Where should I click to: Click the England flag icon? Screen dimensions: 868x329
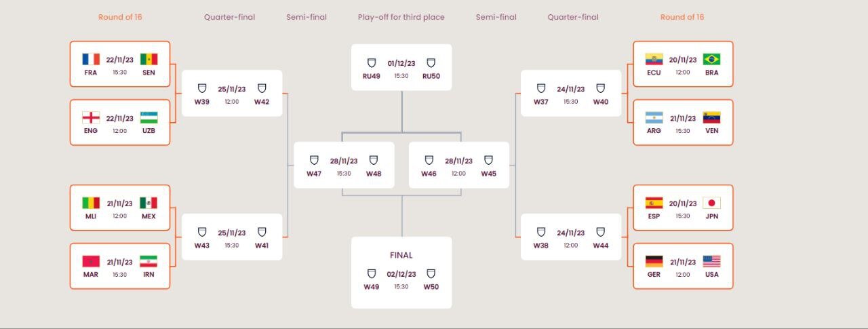[91, 117]
